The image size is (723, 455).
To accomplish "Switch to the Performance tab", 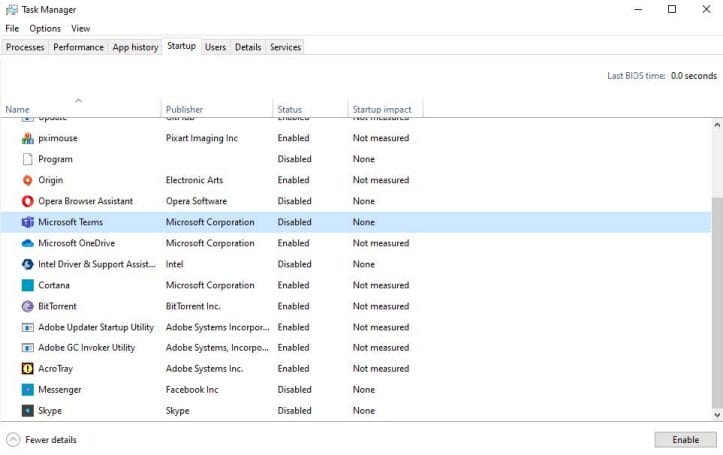I will [x=78, y=47].
